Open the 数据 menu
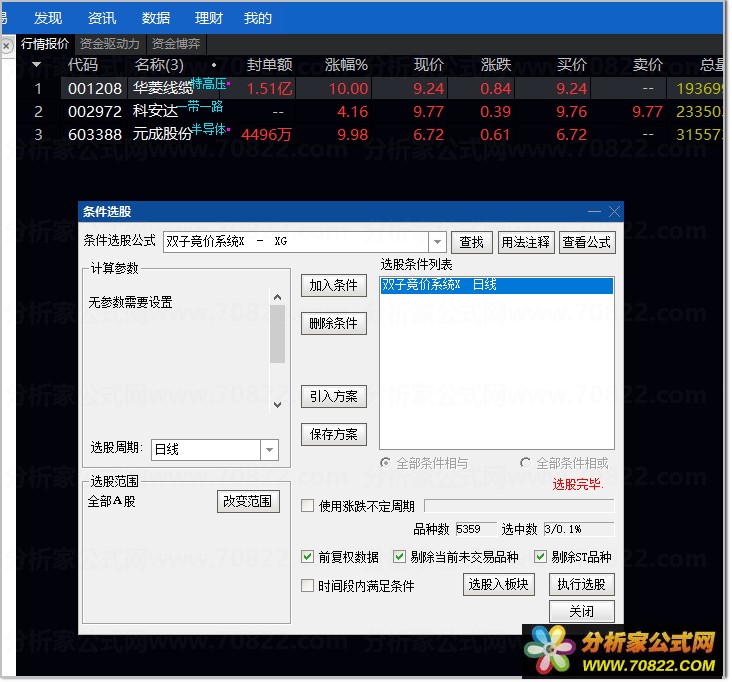Screen dimensions: 732x682 [x=155, y=18]
